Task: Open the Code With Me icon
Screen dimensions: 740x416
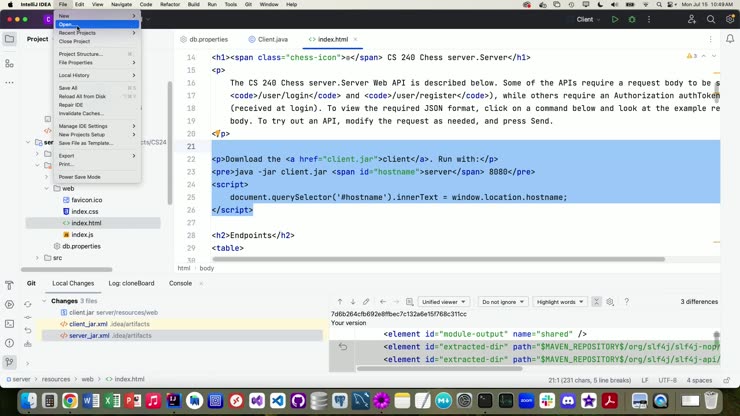Action: pyautogui.click(x=691, y=19)
